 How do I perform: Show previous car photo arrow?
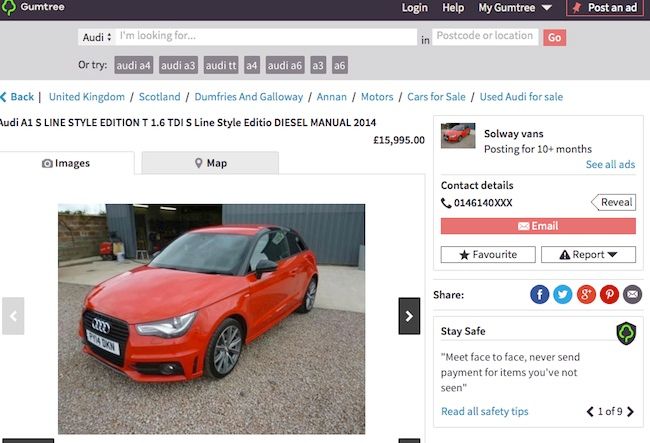(13, 316)
